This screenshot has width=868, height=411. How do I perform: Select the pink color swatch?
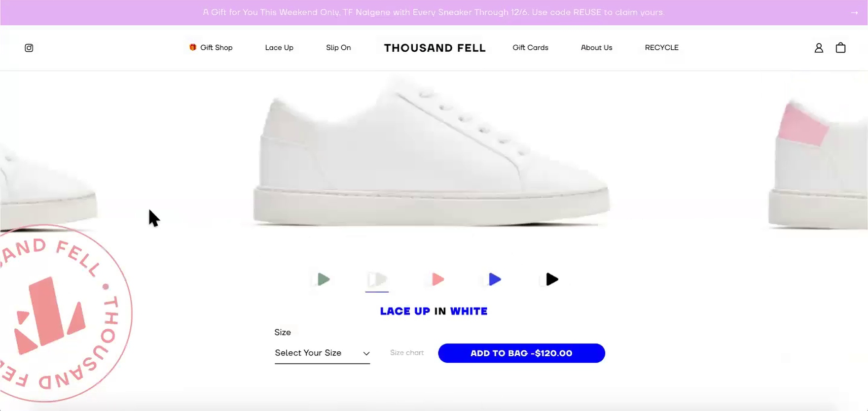click(x=437, y=279)
